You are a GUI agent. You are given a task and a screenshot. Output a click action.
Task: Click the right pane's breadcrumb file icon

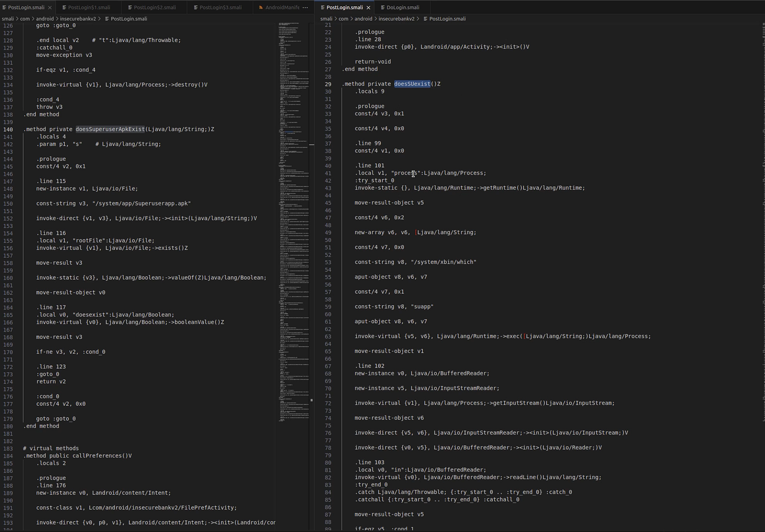[x=425, y=19]
